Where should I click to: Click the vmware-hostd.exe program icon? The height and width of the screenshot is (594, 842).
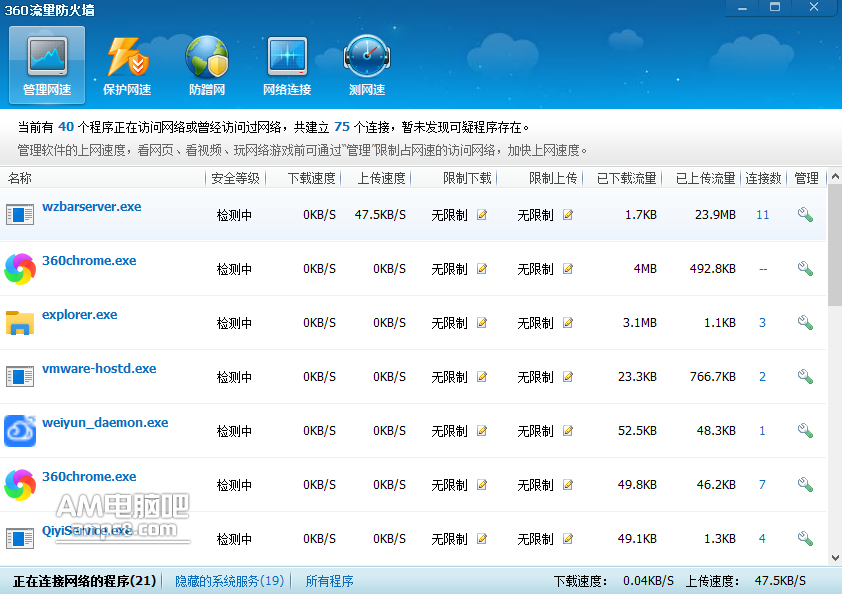click(20, 376)
